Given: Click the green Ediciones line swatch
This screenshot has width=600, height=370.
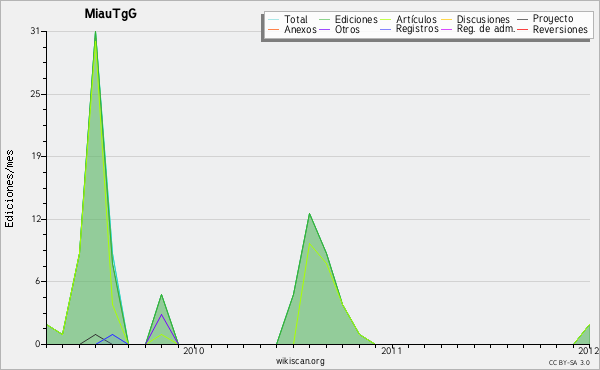Looking at the screenshot, I should [x=324, y=19].
